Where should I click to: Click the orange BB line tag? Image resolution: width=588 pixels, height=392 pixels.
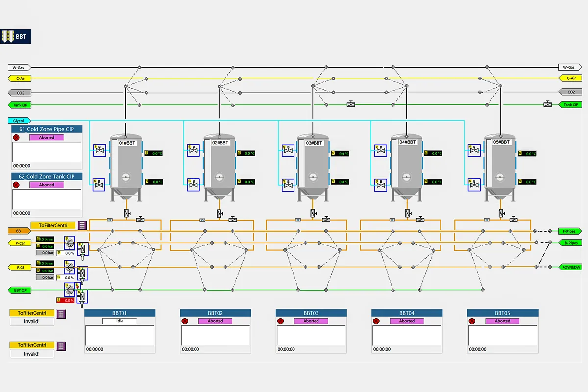point(20,230)
